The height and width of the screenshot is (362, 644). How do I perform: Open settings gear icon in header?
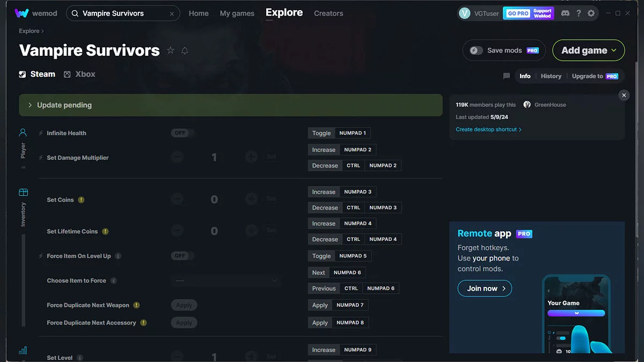(591, 13)
